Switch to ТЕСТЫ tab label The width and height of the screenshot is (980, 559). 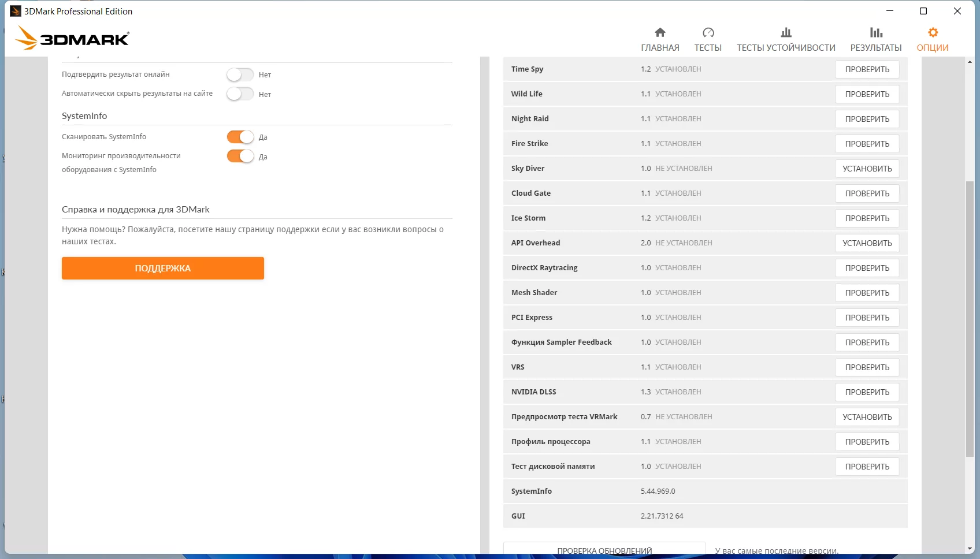pyautogui.click(x=708, y=48)
